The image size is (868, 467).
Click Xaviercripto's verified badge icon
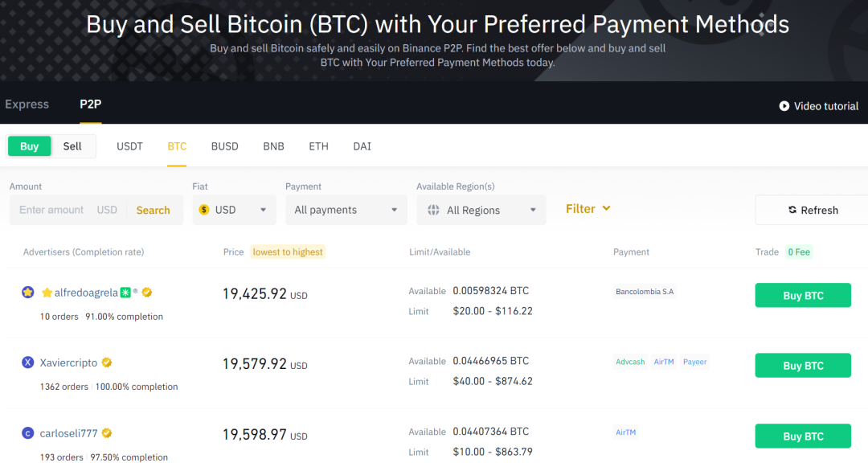(107, 363)
